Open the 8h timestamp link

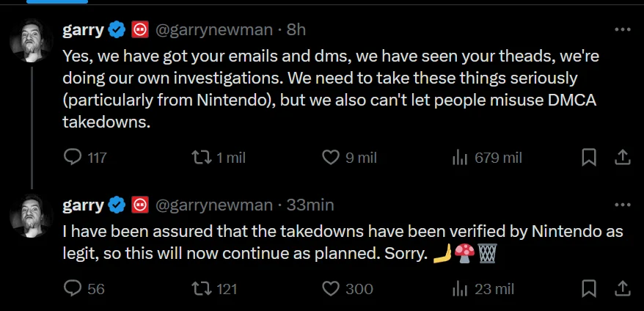click(296, 30)
